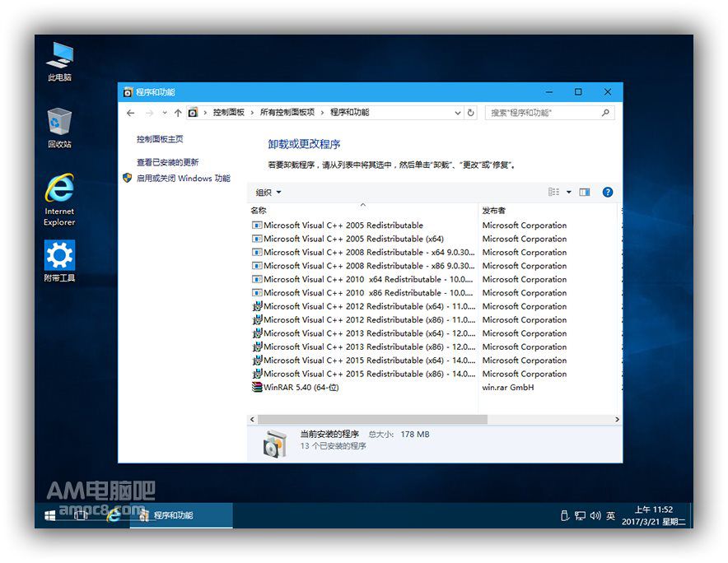Click 程序和功能 taskbar button
Image resolution: width=728 pixels, height=563 pixels.
click(x=181, y=515)
